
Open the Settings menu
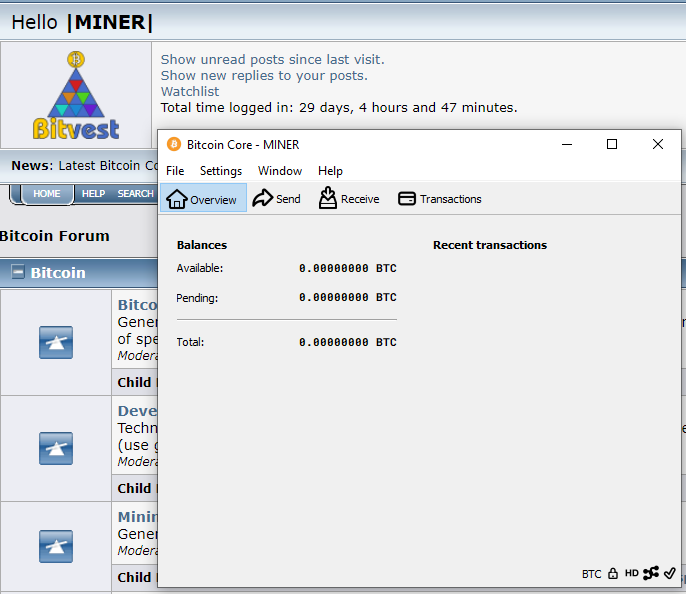tap(220, 171)
